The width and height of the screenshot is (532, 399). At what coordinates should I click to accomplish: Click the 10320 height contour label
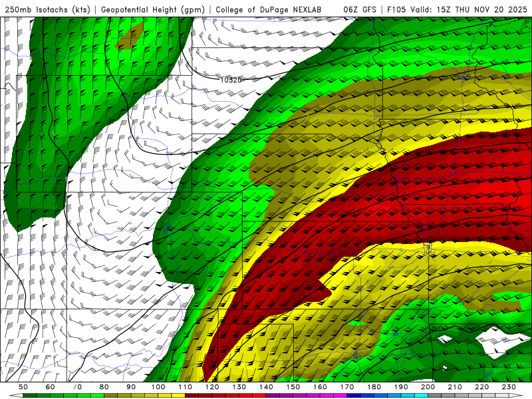231,80
